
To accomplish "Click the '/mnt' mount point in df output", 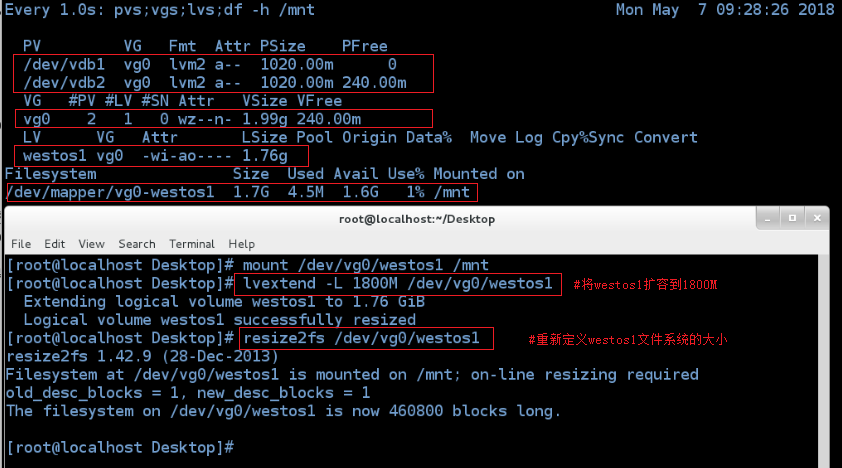I will (452, 192).
